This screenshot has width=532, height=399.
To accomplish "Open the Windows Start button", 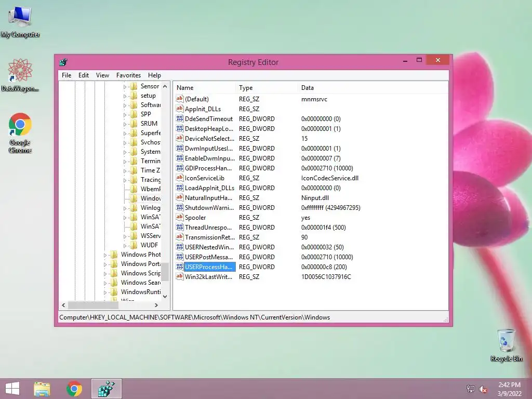I will pos(12,389).
